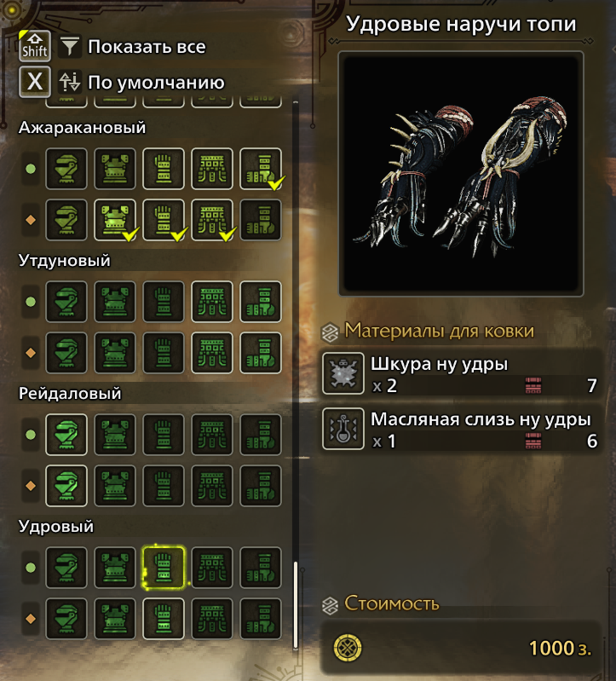Select checked Ажаракановый waist armor in diamond row
The width and height of the screenshot is (616, 681).
point(212,220)
